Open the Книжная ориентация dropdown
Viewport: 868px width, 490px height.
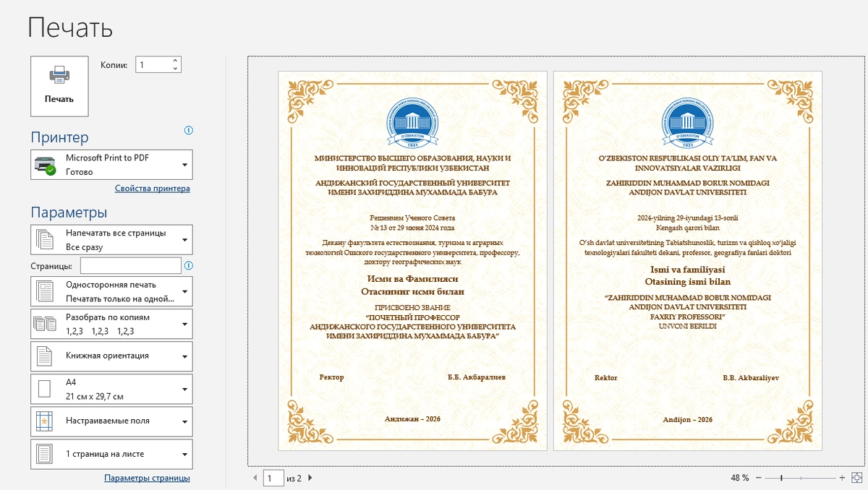click(111, 356)
